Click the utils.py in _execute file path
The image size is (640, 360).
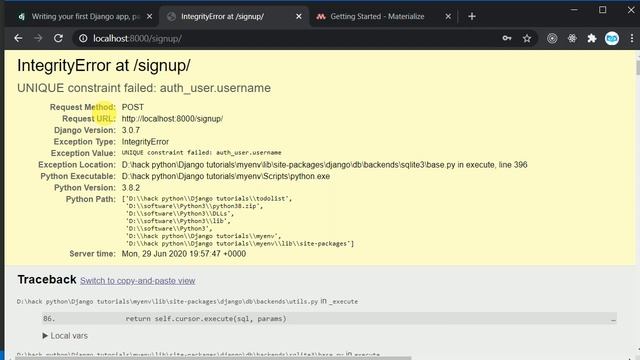[187, 301]
